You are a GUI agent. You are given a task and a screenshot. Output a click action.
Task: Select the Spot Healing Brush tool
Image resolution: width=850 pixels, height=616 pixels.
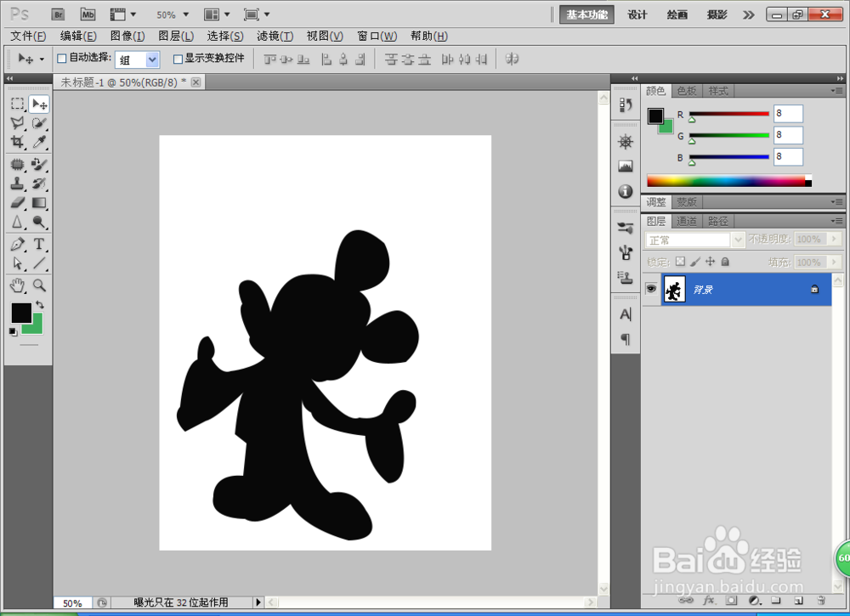(x=17, y=164)
